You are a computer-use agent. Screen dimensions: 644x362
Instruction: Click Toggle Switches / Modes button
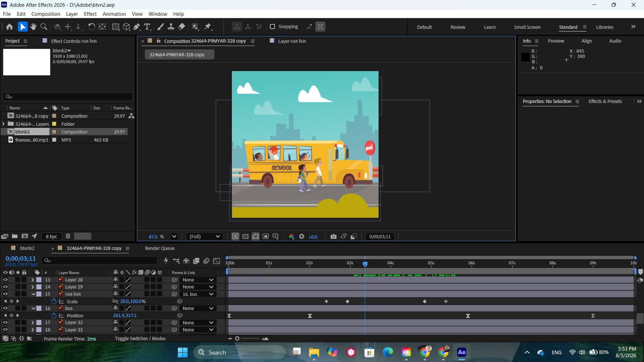[140, 339]
